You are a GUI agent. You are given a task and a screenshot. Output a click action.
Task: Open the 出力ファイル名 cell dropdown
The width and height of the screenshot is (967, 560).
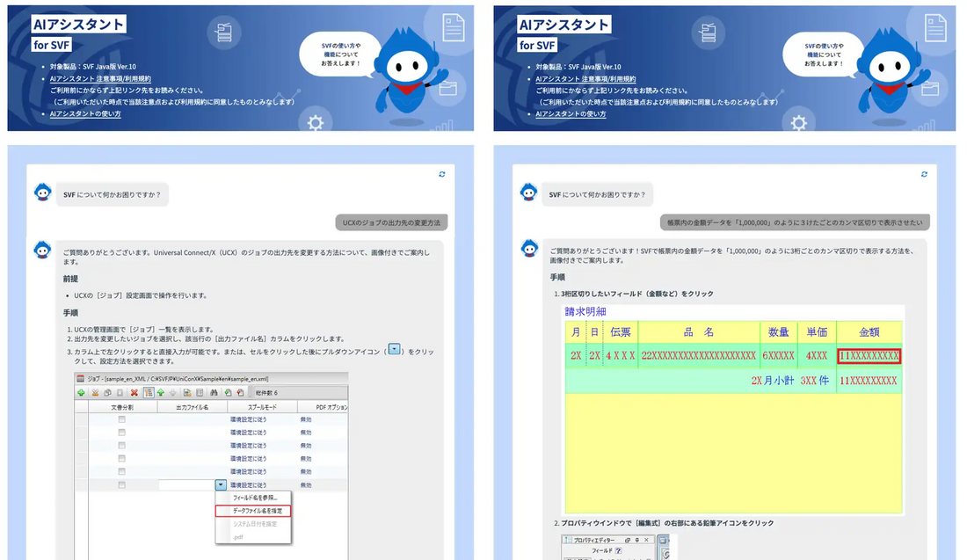point(219,485)
